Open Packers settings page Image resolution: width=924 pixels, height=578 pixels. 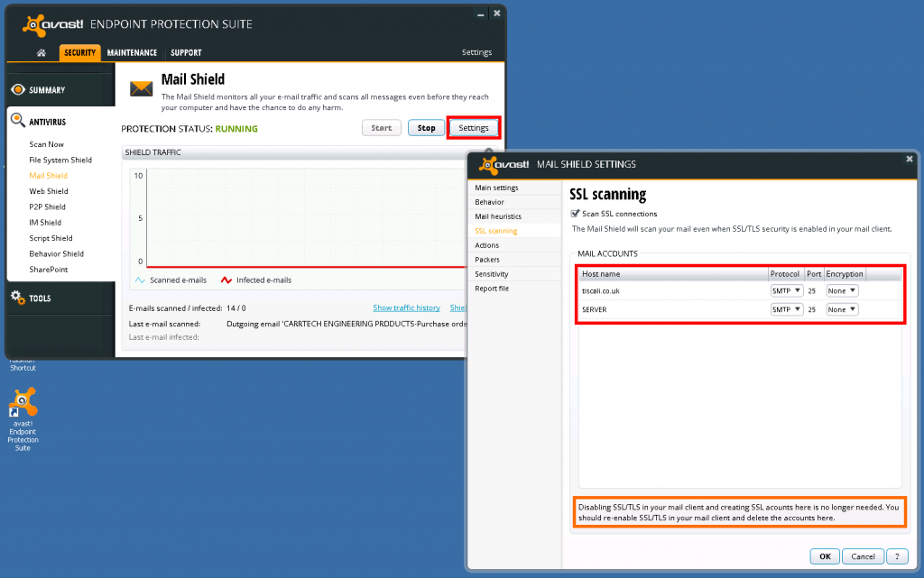[487, 260]
